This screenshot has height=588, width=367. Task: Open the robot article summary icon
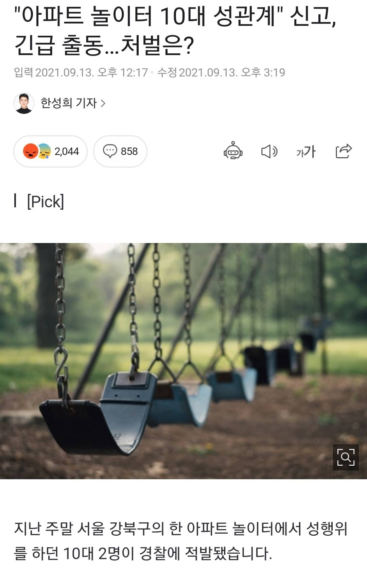point(233,151)
